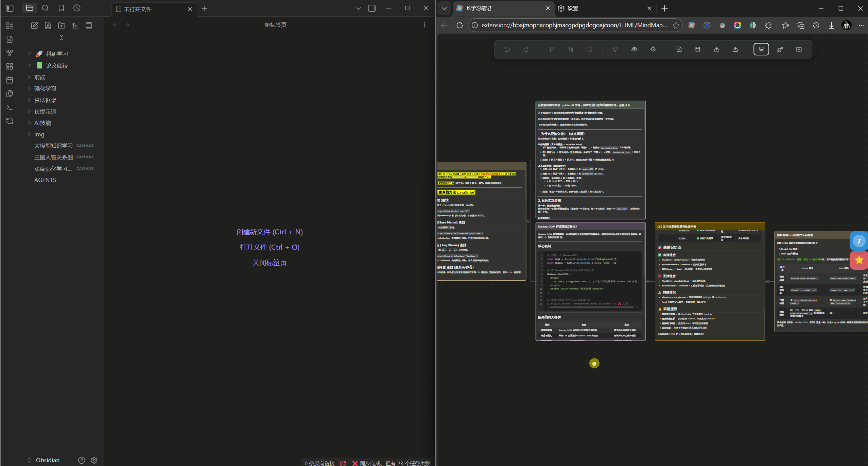Screen dimensions: 868x466
Task: Click the download/import icon in mind map toolbar
Action: [x=716, y=49]
